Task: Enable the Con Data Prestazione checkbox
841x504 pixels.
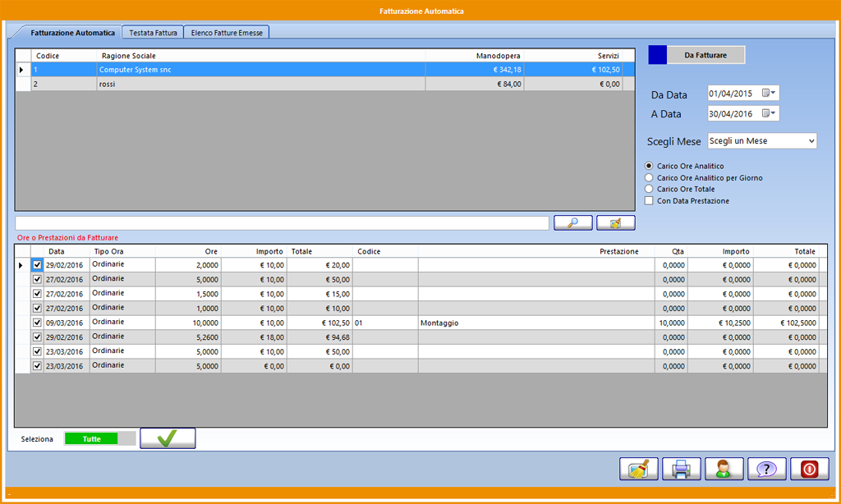Action: [649, 200]
